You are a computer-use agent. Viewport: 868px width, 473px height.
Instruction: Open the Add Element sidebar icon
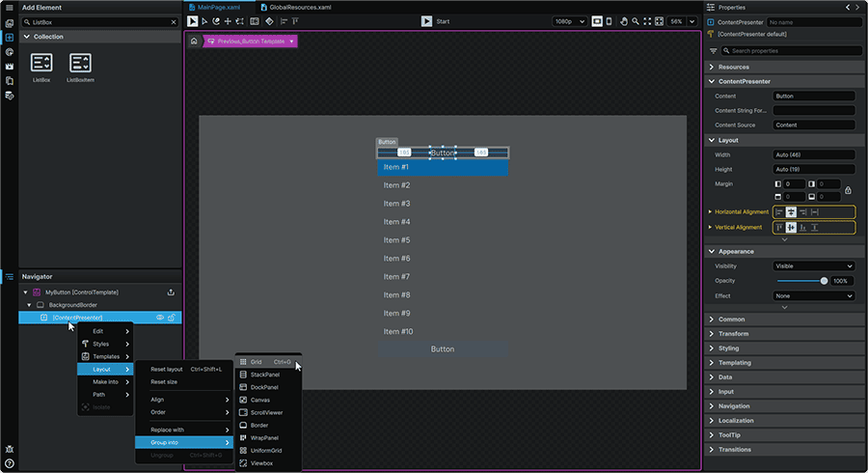click(x=9, y=37)
